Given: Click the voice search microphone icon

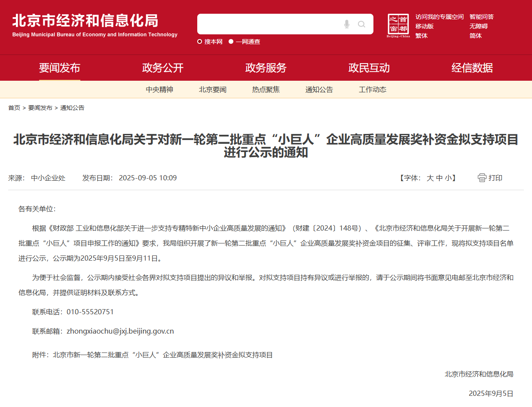Looking at the screenshot, I should point(346,24).
